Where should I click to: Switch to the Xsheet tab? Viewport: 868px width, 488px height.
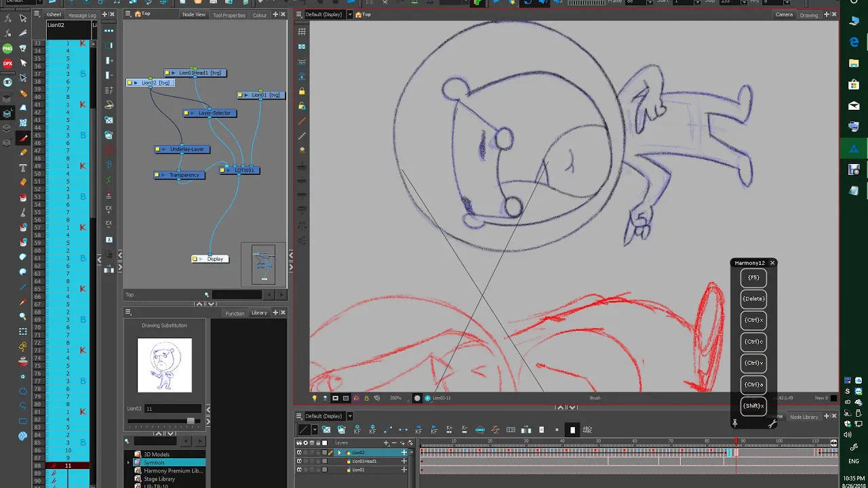[54, 14]
